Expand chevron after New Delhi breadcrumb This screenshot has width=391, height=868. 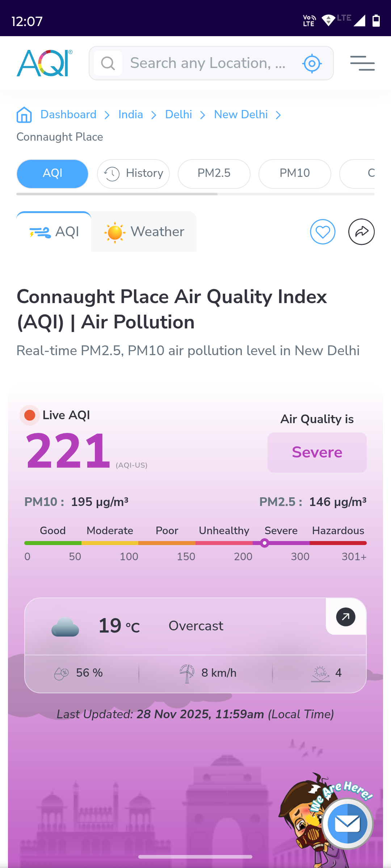click(x=278, y=115)
